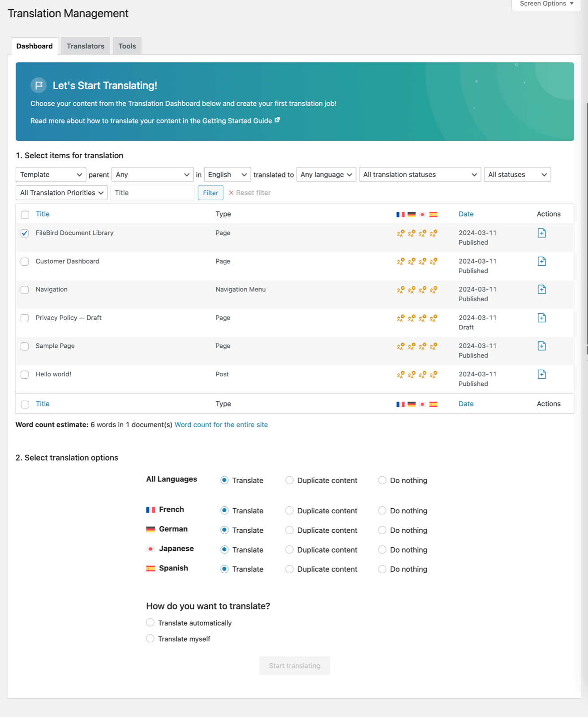Image resolution: width=588 pixels, height=717 pixels.
Task: Open the Template content type dropdown
Action: [x=51, y=175]
